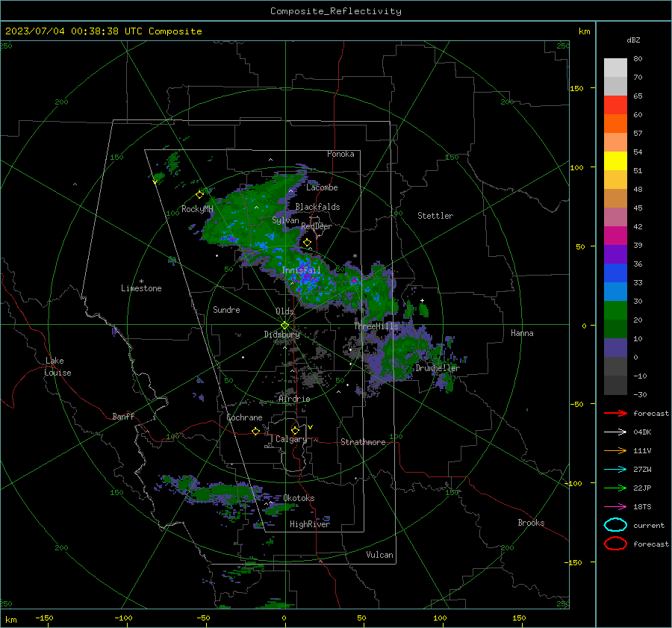Click the cyan 27ZW arrow in legend
Screen dimensions: 672x628
tap(615, 470)
